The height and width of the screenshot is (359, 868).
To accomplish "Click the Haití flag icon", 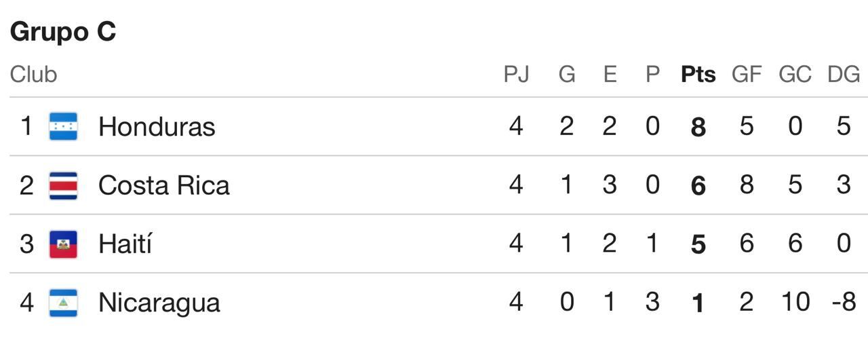I will (x=63, y=244).
